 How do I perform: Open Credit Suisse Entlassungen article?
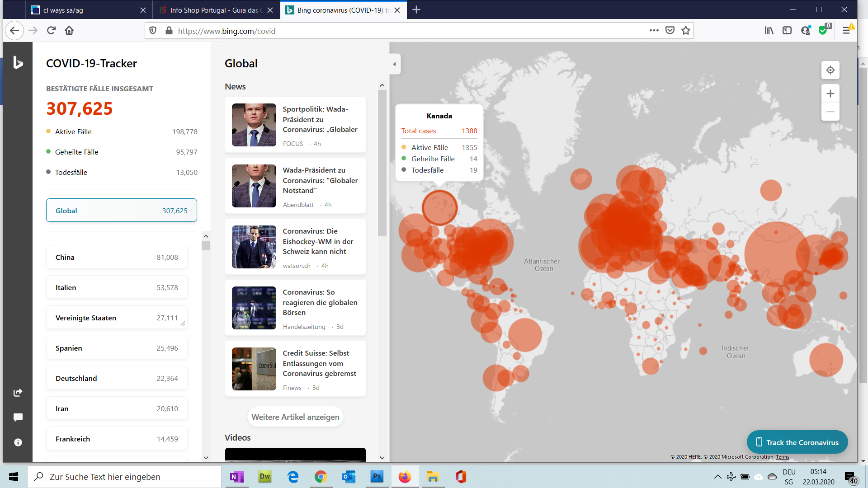295,369
